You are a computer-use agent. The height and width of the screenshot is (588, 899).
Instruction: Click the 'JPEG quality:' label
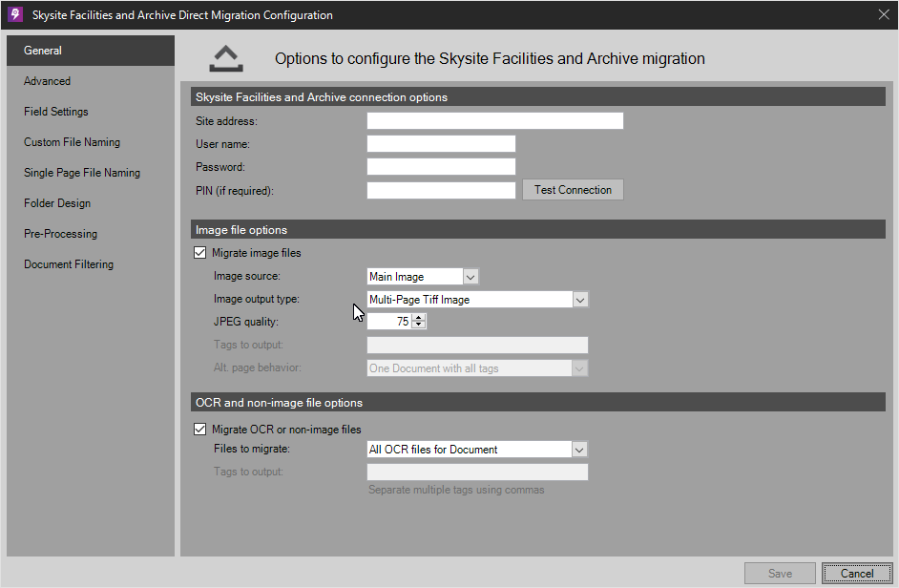tap(246, 322)
